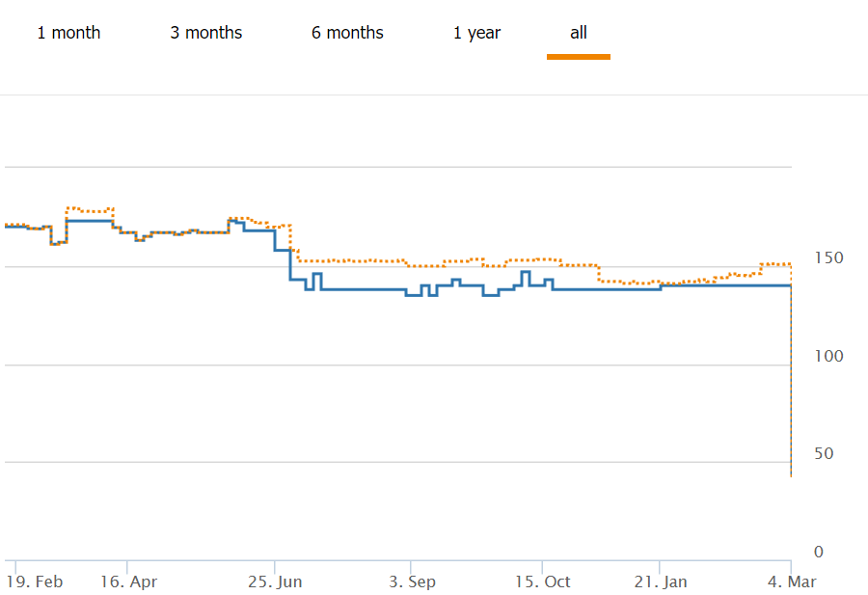Viewport: 868px width, 595px height.
Task: Click the 16. Apr axis label
Action: (x=129, y=581)
